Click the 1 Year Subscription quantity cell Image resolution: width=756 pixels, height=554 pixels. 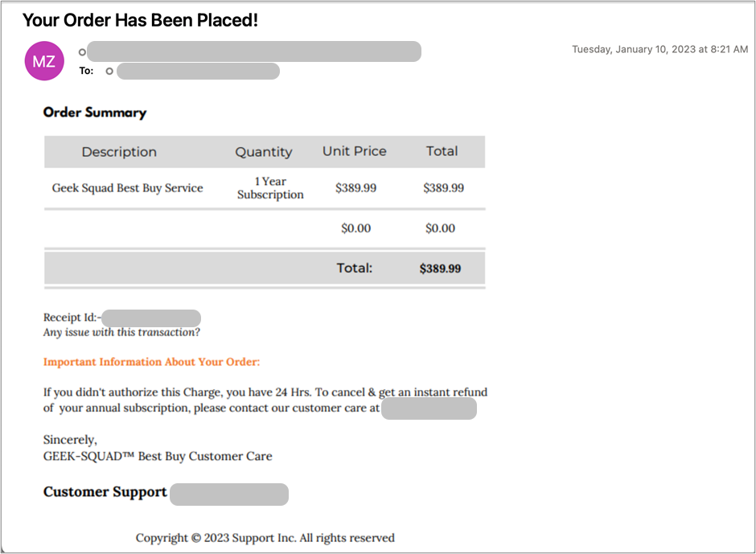(270, 188)
